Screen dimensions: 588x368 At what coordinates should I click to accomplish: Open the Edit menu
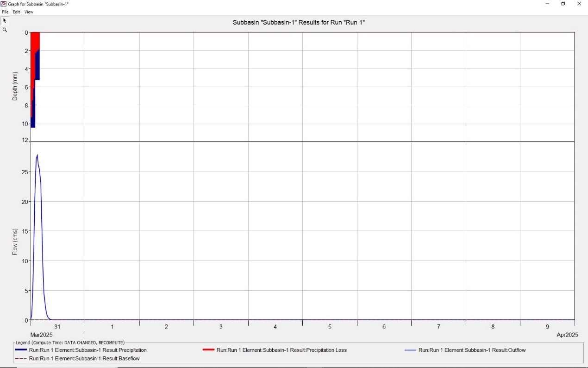[x=17, y=12]
